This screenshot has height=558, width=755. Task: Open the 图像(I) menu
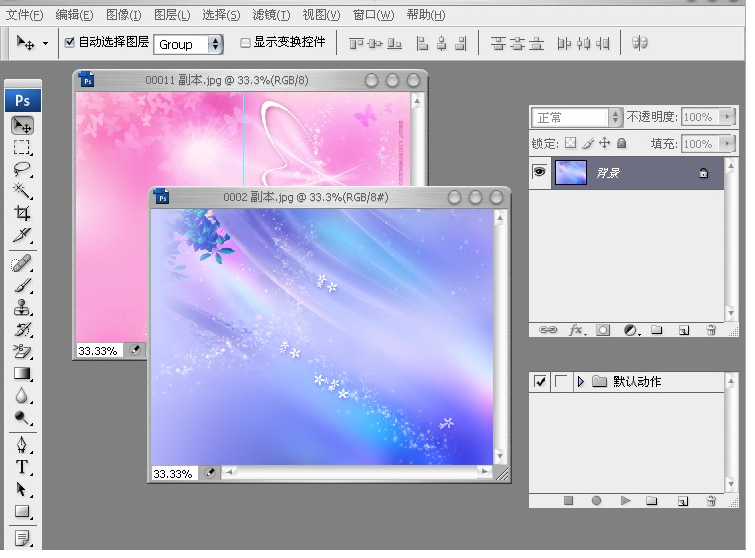pos(125,15)
